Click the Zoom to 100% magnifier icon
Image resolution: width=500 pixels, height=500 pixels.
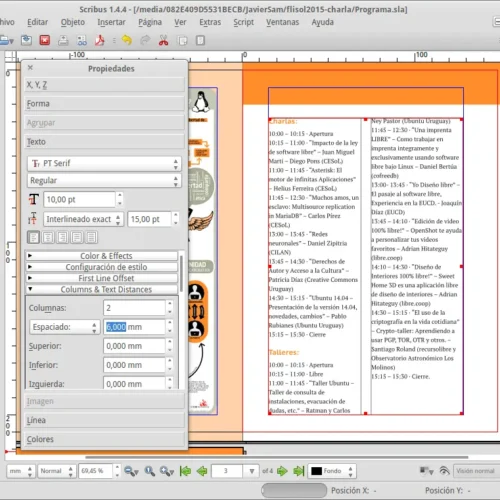(x=150, y=471)
